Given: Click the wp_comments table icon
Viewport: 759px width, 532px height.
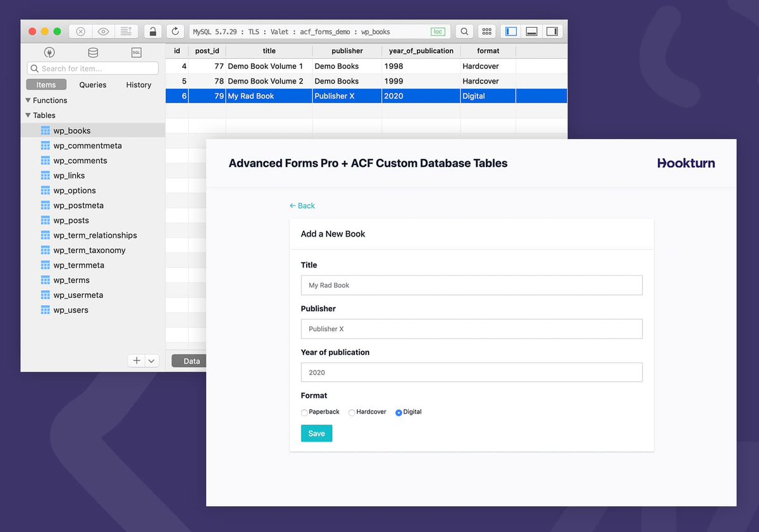Looking at the screenshot, I should [46, 161].
